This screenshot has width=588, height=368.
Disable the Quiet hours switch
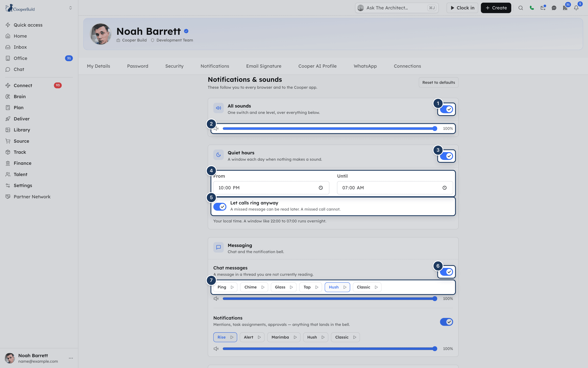[x=446, y=156]
